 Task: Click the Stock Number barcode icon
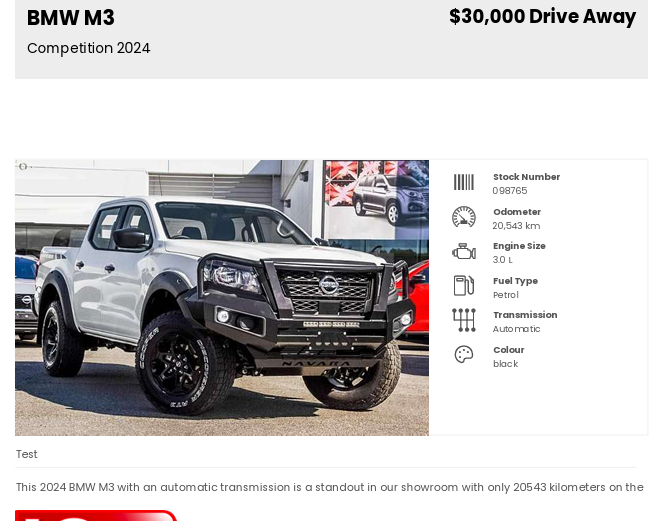pos(464,182)
